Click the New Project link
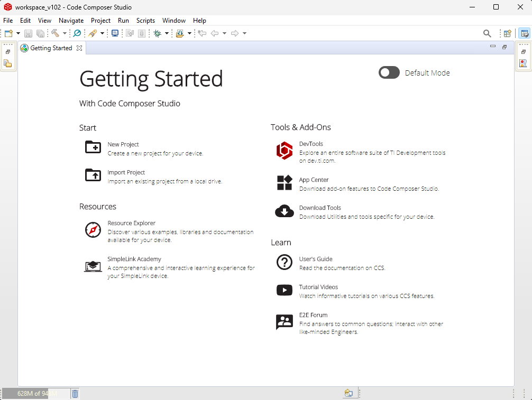 [x=123, y=144]
